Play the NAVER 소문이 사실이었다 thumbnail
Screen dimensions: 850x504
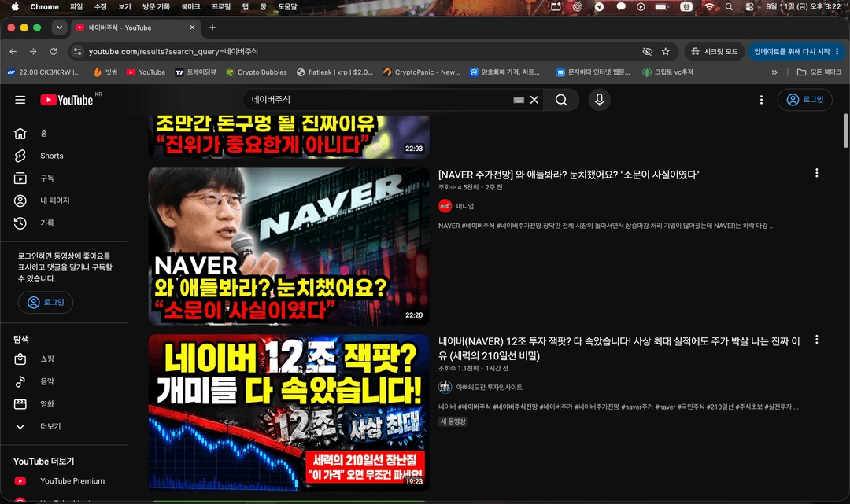(289, 246)
